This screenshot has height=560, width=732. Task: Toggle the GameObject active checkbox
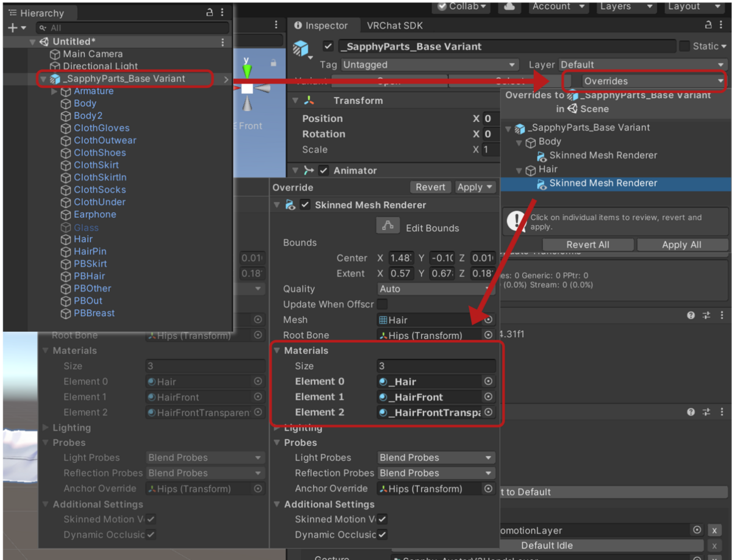[328, 46]
